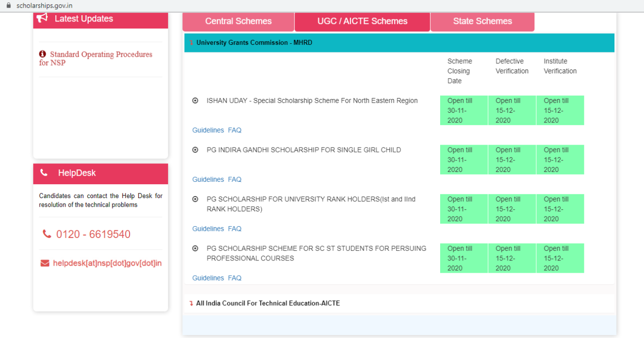This screenshot has width=644, height=338.
Task: Select University Rank Holders scholarship radio bullet
Action: click(195, 199)
